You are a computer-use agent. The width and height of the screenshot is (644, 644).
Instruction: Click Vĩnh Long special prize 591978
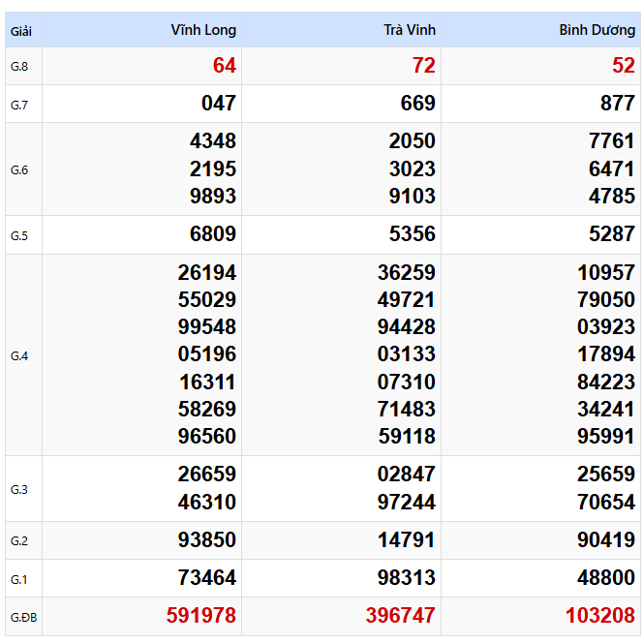200,615
